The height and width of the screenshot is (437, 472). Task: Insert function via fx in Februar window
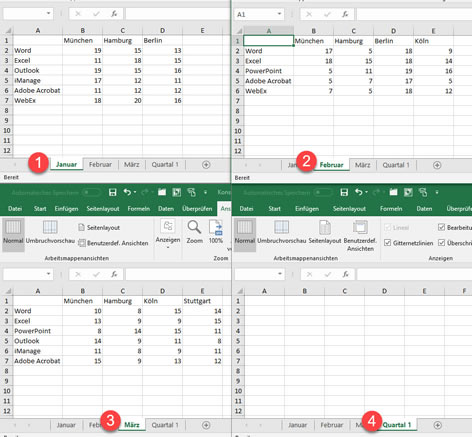pos(345,14)
